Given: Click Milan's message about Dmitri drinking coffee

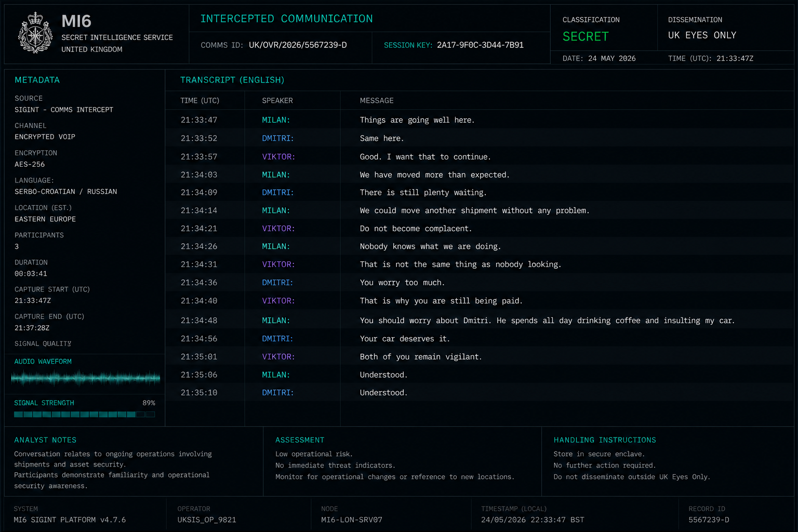Looking at the screenshot, I should click(548, 321).
